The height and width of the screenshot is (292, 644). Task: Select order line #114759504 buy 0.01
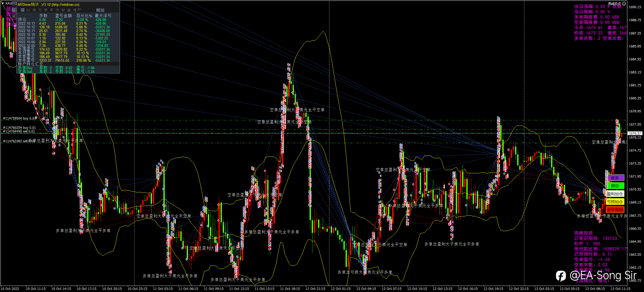(x=19, y=118)
